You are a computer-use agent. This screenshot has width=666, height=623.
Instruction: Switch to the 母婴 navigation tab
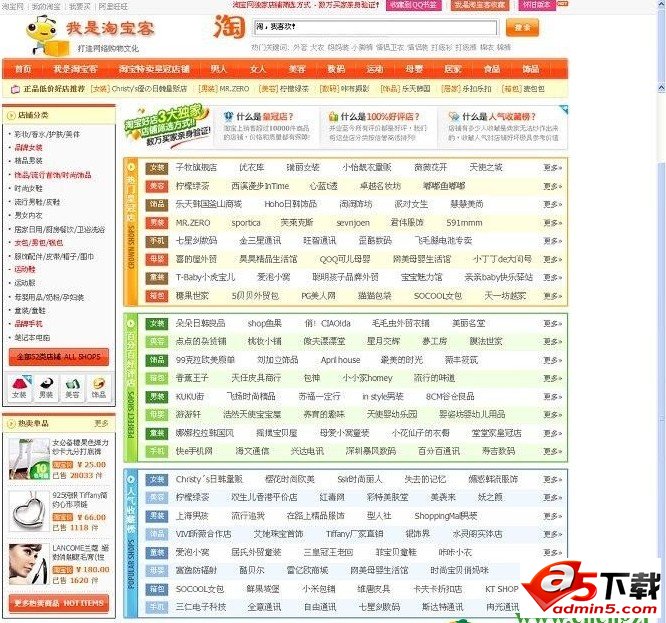[414, 69]
